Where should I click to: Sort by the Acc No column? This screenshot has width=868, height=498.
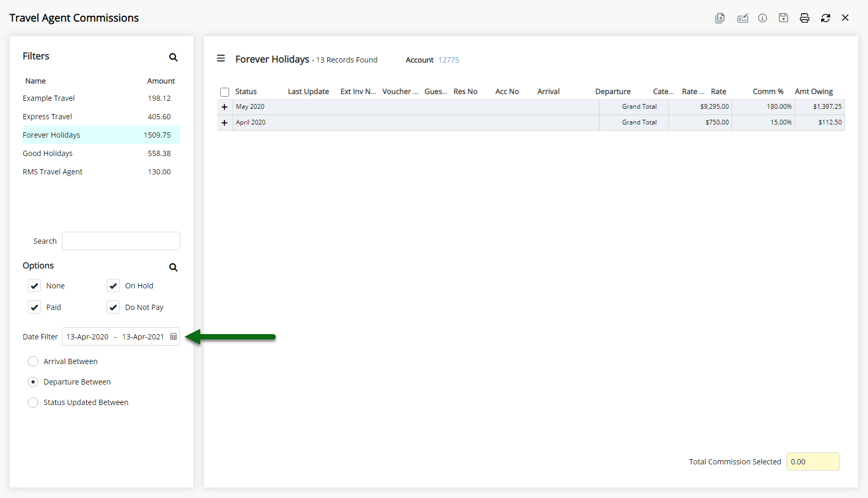point(507,91)
